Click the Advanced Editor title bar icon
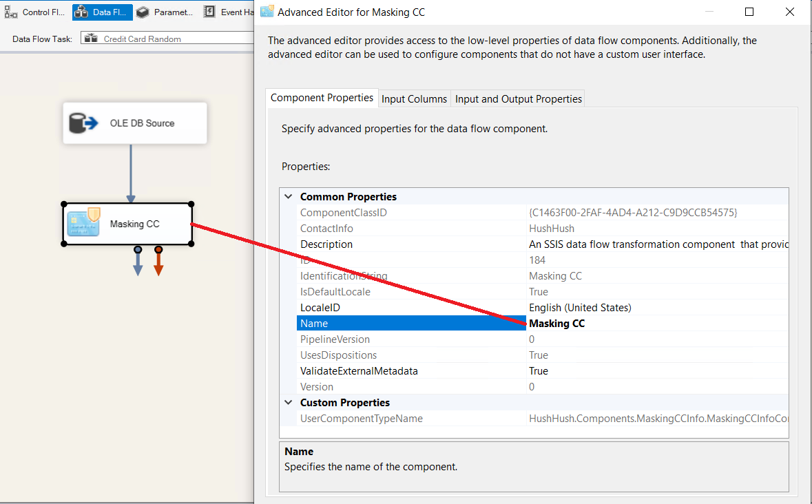The width and height of the screenshot is (812, 504). [x=267, y=12]
